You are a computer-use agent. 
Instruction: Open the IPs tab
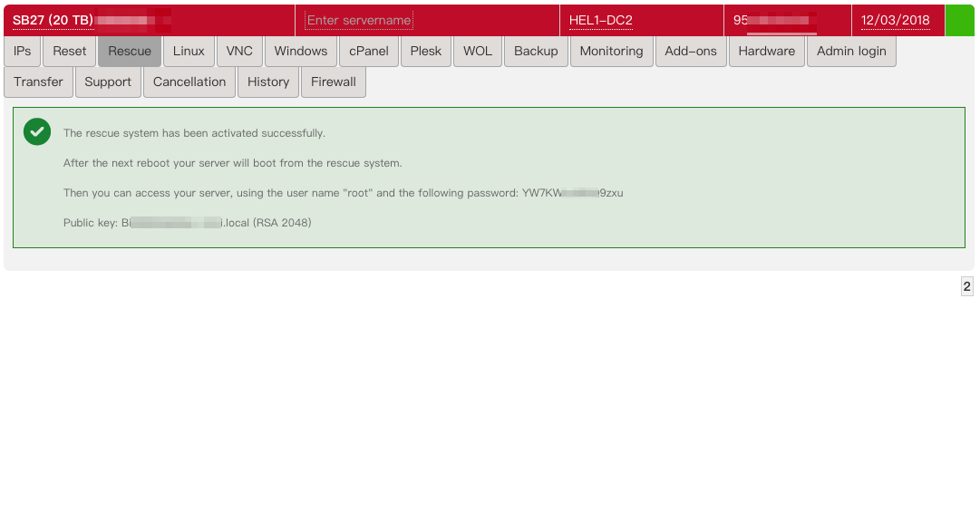pyautogui.click(x=23, y=52)
